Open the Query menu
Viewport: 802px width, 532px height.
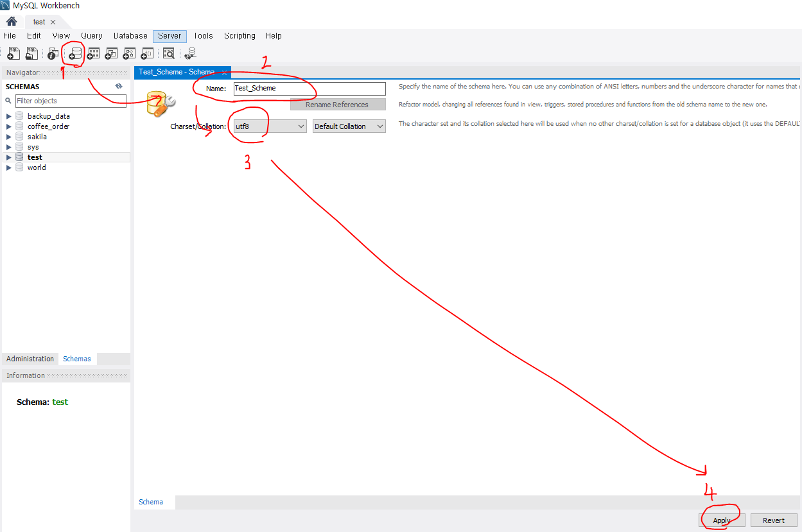pyautogui.click(x=92, y=36)
